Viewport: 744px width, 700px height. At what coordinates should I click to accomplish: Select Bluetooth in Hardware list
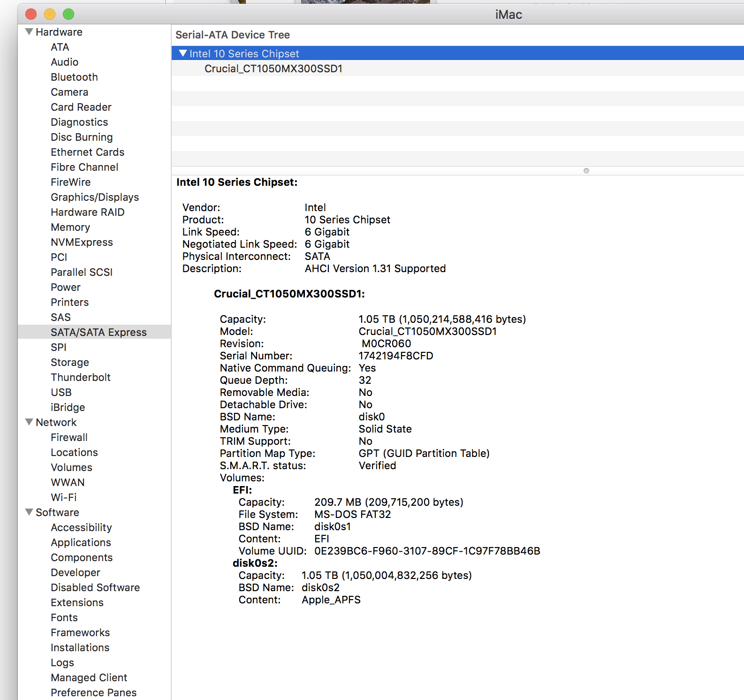75,77
